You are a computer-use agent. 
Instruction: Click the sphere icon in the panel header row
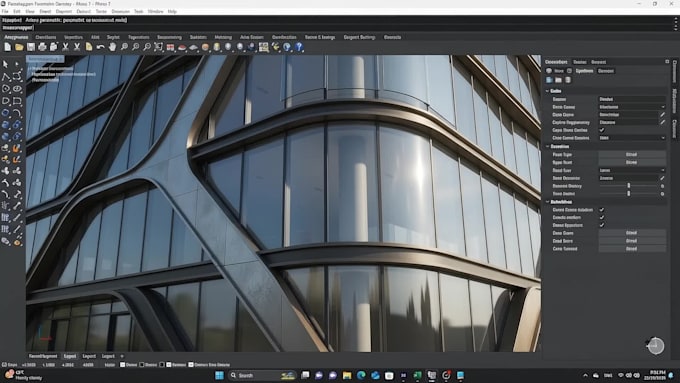tap(549, 71)
